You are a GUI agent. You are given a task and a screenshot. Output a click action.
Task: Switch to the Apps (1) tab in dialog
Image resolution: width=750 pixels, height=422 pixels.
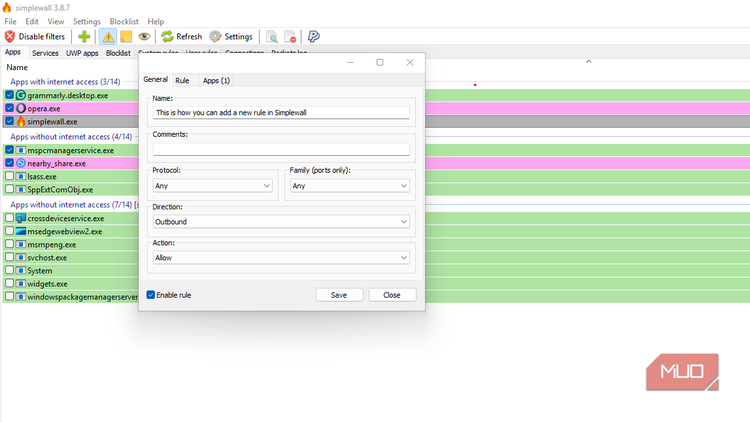point(216,80)
